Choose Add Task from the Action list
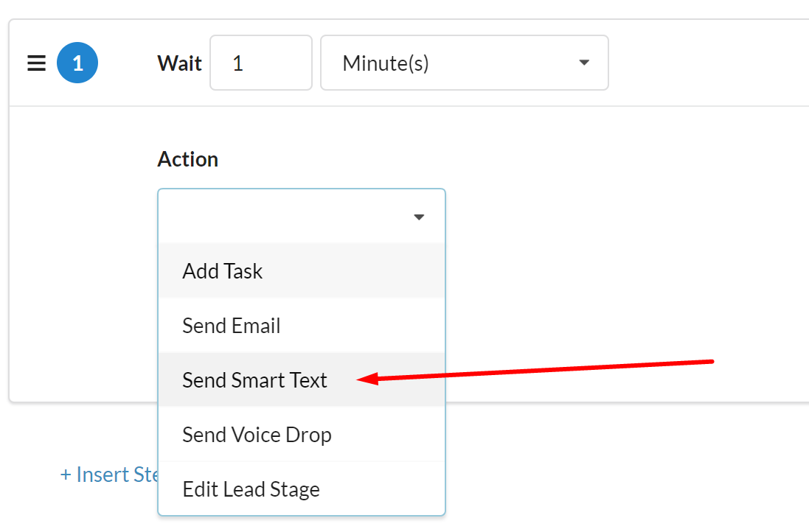The image size is (809, 532). [x=223, y=271]
